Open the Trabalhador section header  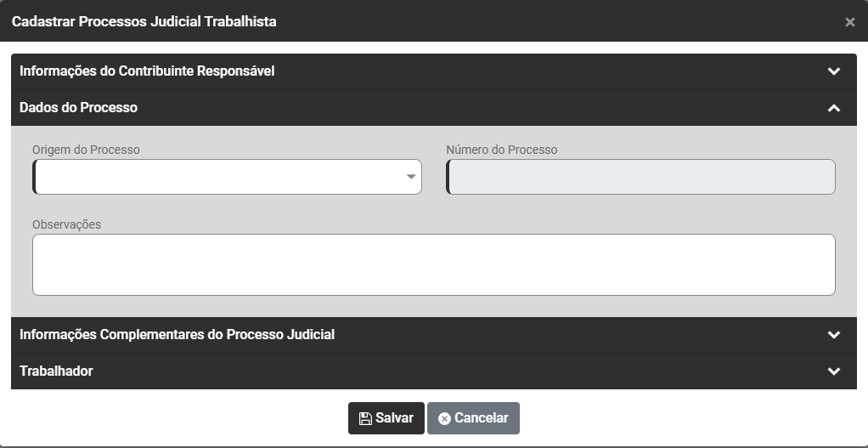[x=56, y=371]
